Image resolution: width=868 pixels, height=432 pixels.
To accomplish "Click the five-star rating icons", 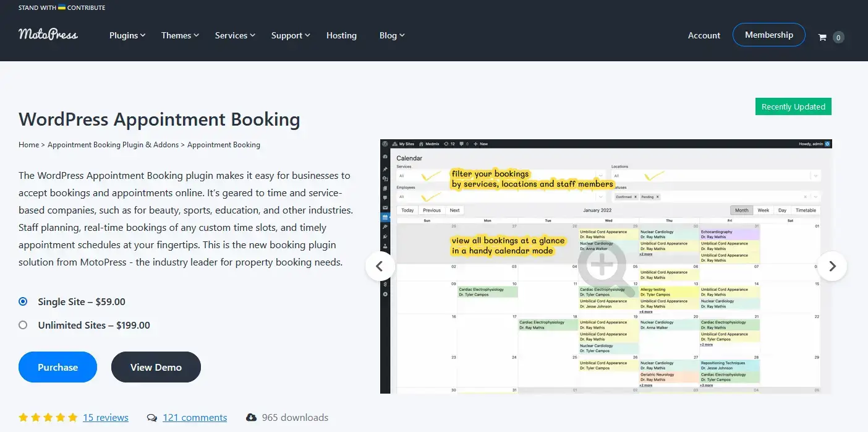I will [x=48, y=418].
